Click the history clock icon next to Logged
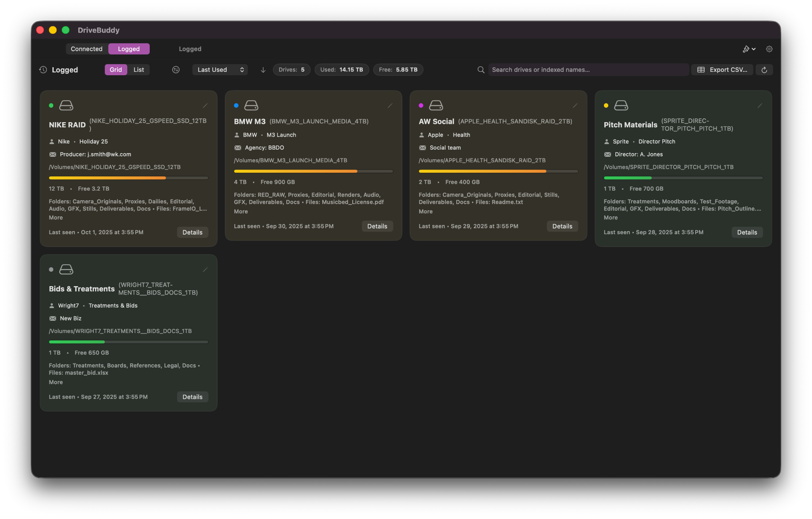 tap(43, 70)
